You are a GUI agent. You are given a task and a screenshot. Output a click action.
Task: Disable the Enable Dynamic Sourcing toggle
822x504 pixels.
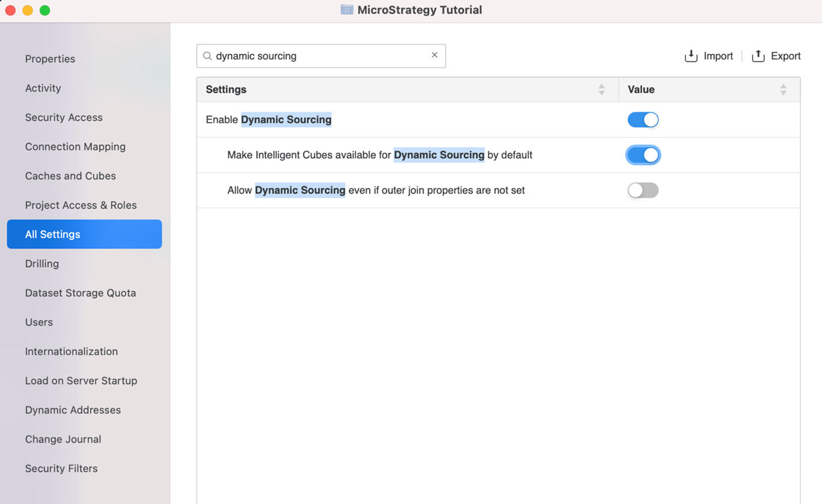643,120
